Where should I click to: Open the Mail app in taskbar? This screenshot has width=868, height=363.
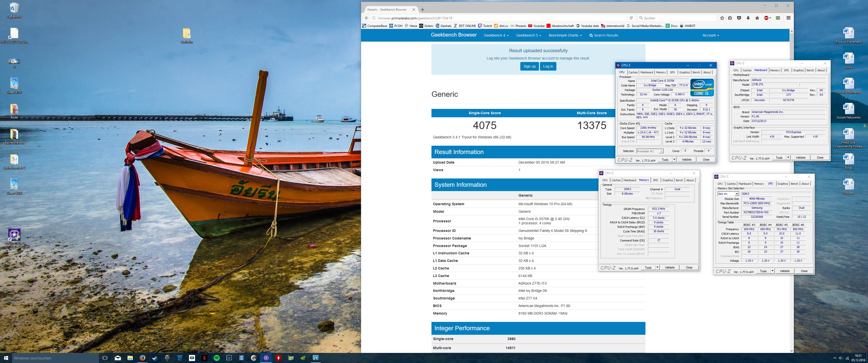[x=118, y=358]
